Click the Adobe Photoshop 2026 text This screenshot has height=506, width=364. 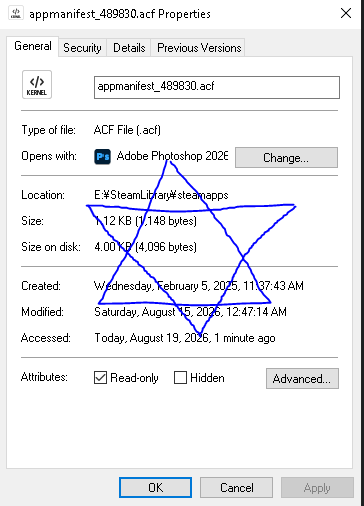172,156
